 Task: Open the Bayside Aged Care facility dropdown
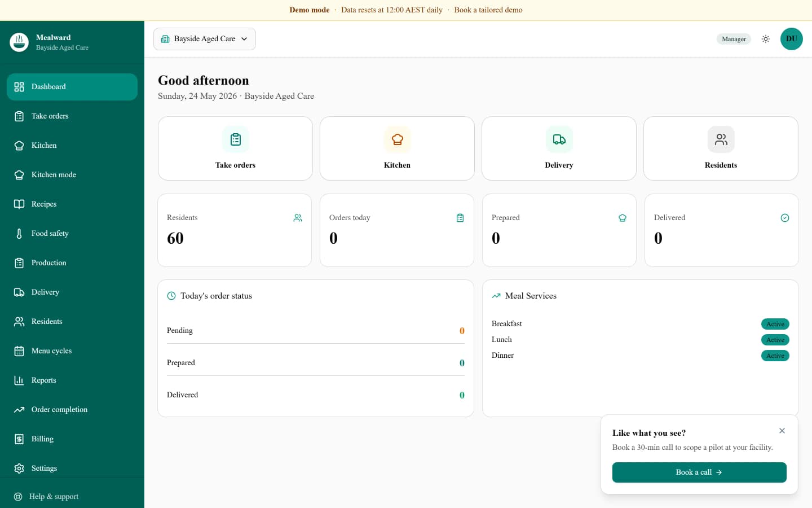click(x=205, y=39)
